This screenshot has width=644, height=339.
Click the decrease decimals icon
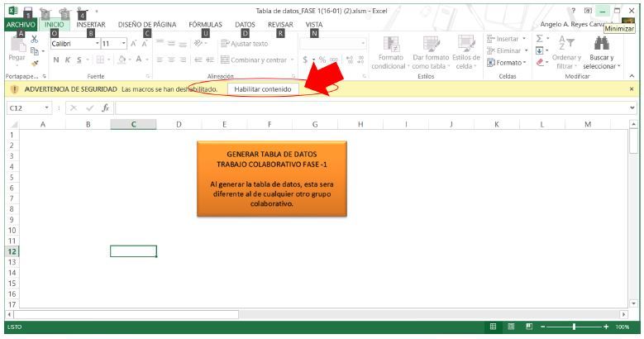[x=360, y=60]
